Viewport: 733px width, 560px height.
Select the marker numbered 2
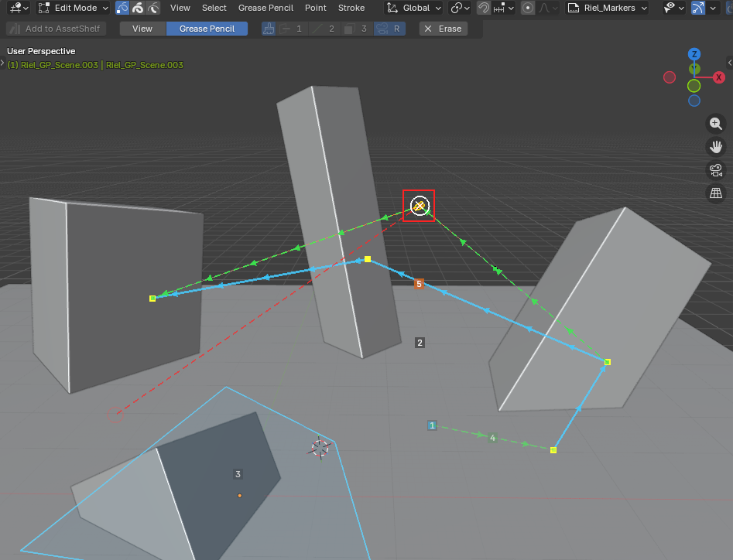coord(420,343)
